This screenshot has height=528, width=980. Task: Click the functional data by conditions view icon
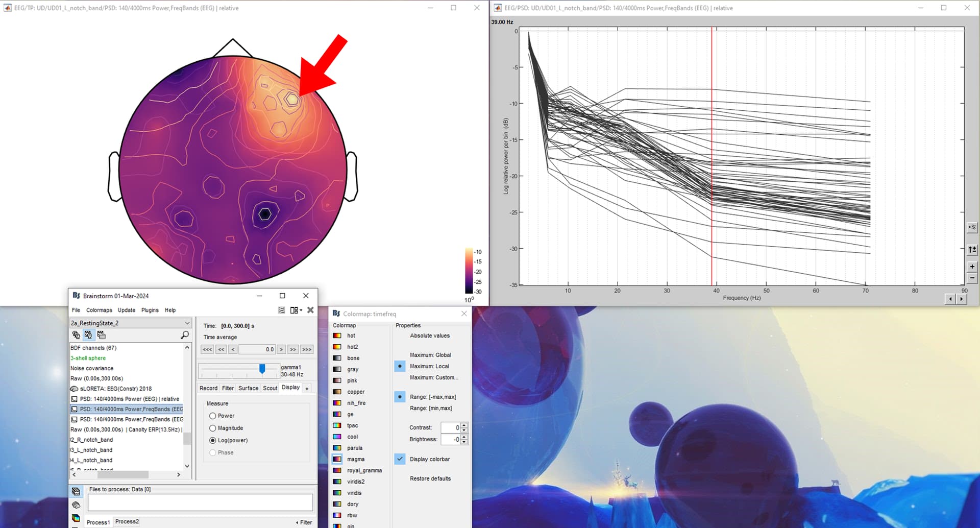[x=101, y=335]
